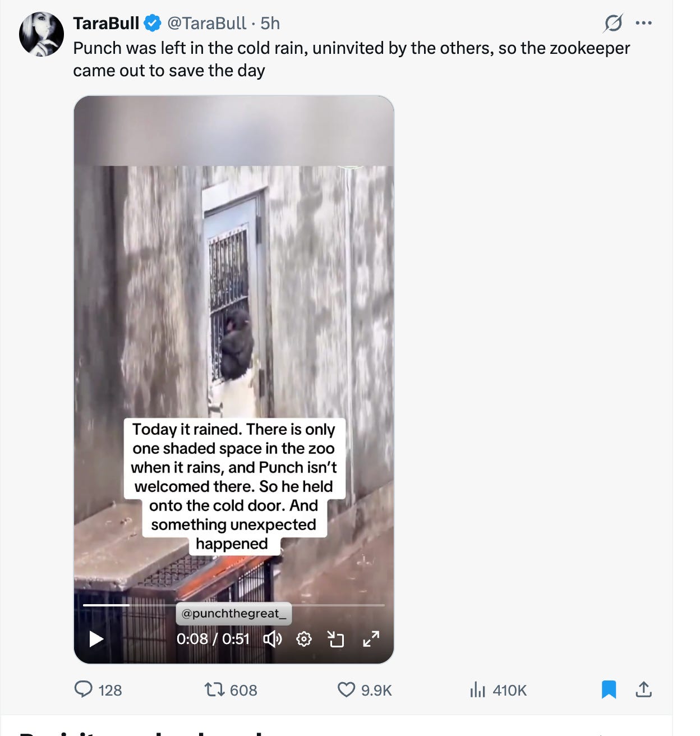The height and width of the screenshot is (736, 700).
Task: Like the post with the heart icon
Action: click(346, 689)
